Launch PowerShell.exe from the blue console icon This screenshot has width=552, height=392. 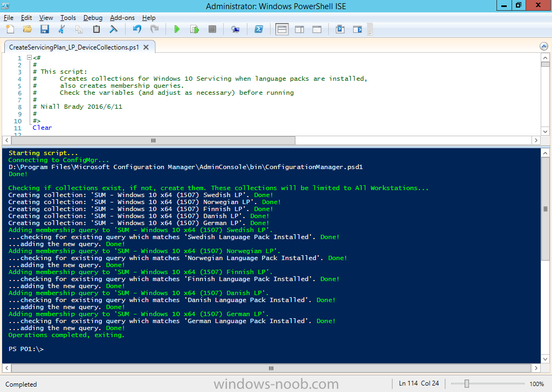coord(259,29)
